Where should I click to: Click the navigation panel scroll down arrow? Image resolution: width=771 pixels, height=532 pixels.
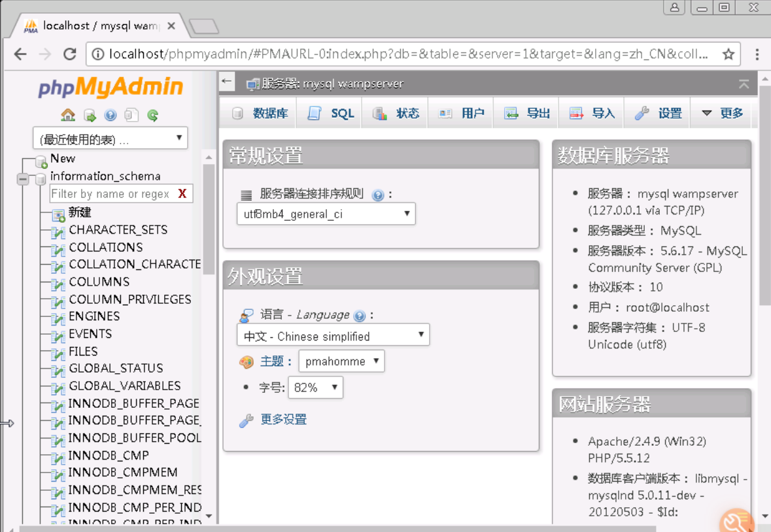click(209, 516)
